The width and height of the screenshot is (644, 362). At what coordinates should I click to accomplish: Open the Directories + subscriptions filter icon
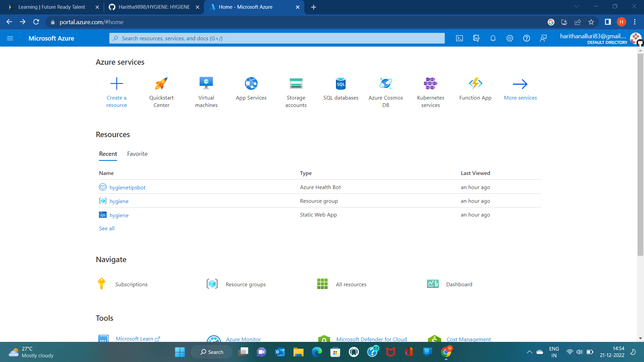point(476,38)
